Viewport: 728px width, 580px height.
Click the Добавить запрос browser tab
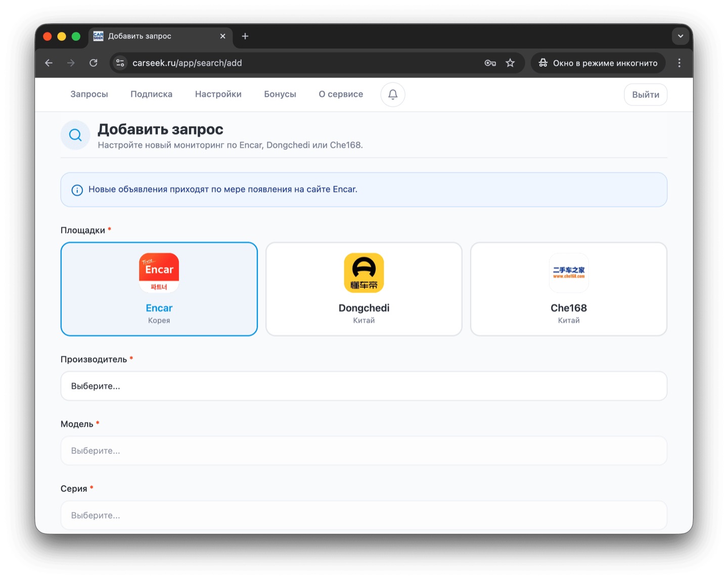[x=160, y=36]
